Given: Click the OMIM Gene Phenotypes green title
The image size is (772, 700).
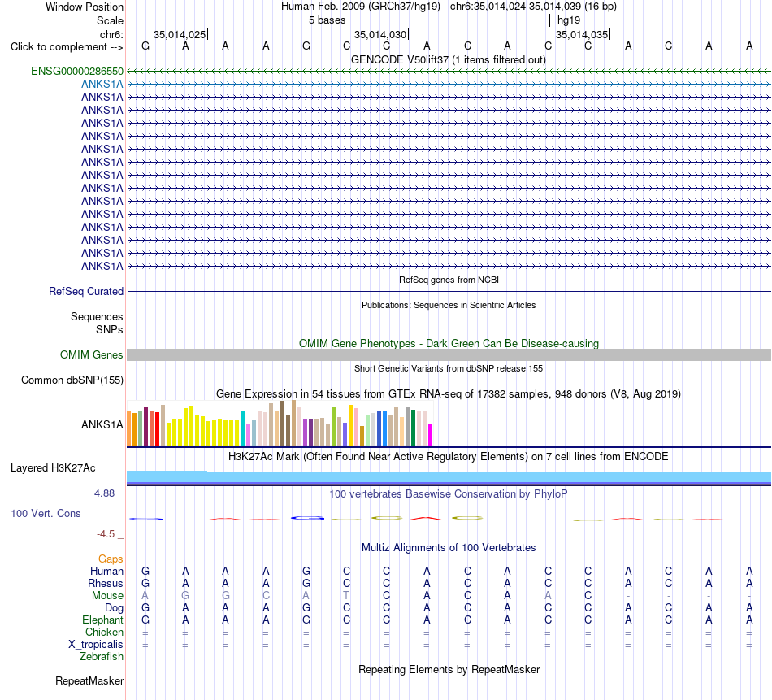Looking at the screenshot, I should coord(449,343).
